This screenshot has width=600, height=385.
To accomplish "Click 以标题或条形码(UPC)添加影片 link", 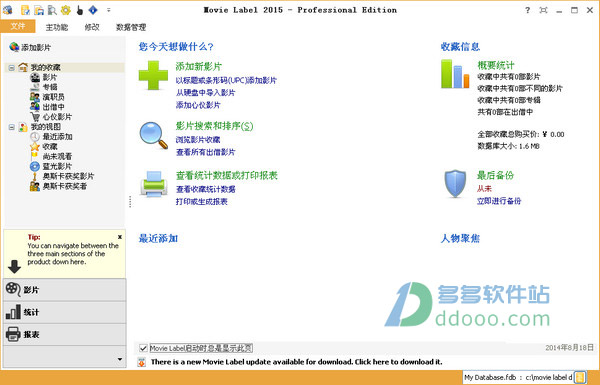I will click(226, 80).
